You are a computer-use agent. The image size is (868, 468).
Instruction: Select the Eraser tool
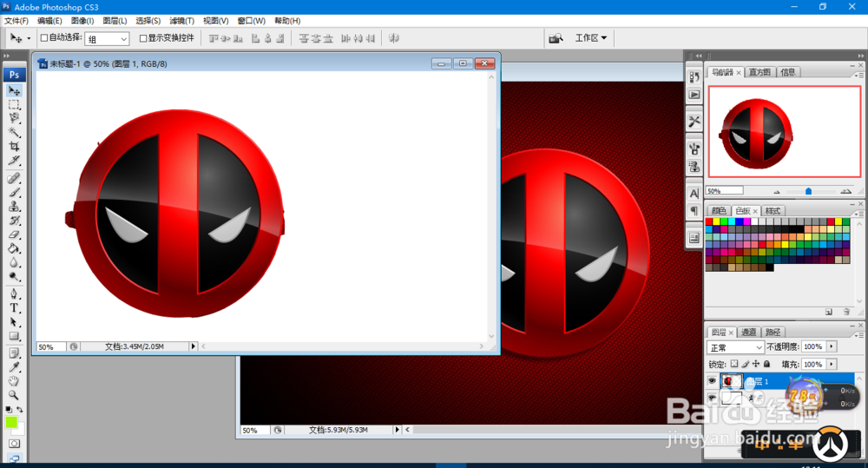coord(15,234)
